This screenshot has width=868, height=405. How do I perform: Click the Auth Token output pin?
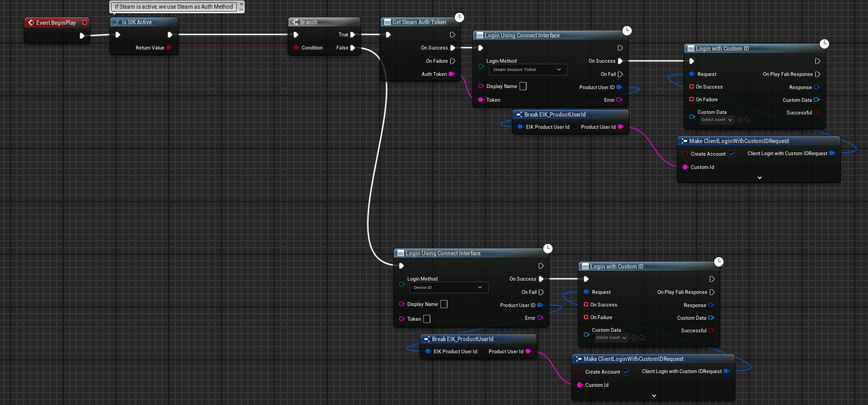[451, 74]
